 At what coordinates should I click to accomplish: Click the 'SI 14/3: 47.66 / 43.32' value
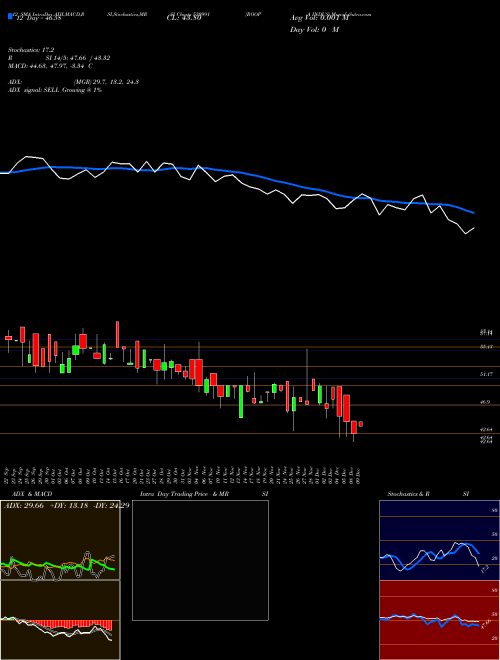78,58
